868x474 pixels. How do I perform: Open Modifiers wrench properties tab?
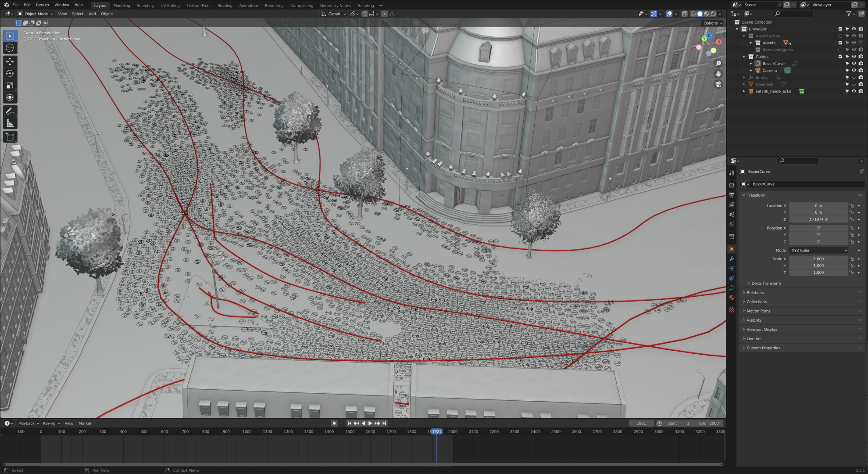pyautogui.click(x=732, y=259)
